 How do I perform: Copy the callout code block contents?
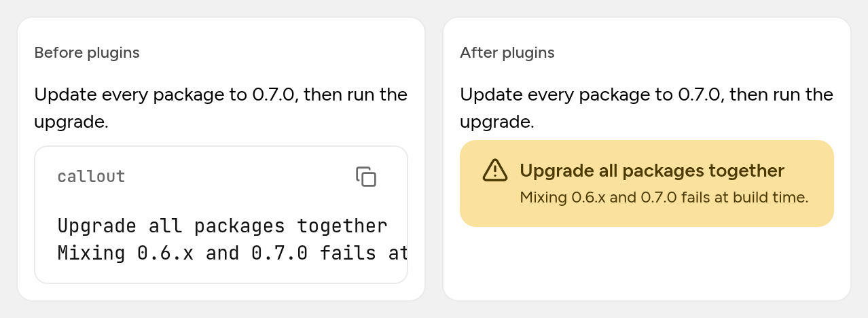(x=366, y=177)
